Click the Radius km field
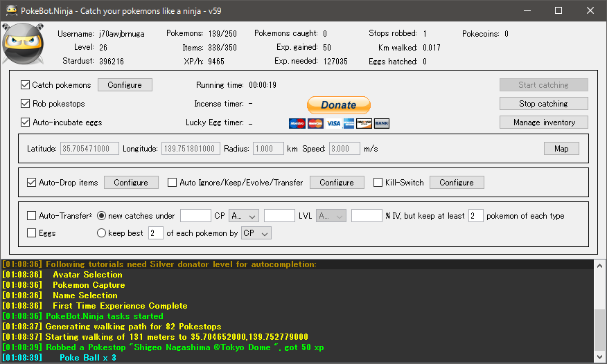Image resolution: width=607 pixels, height=364 pixels. point(268,148)
